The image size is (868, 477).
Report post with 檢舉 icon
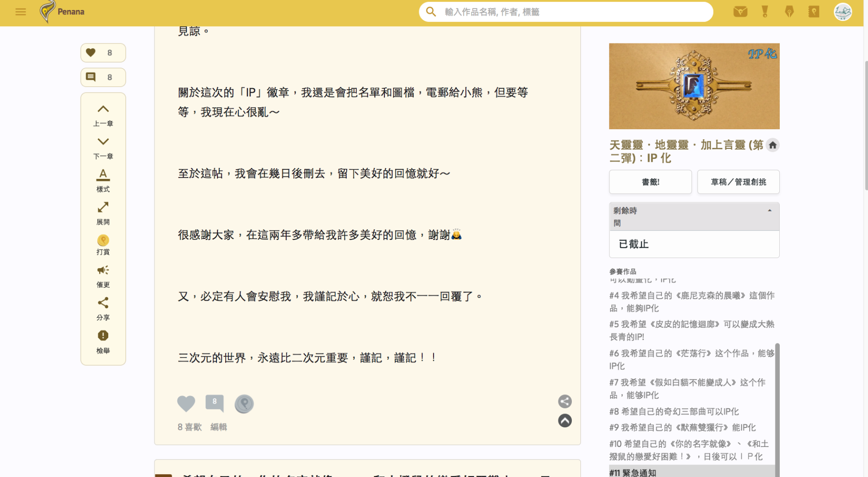pos(103,342)
